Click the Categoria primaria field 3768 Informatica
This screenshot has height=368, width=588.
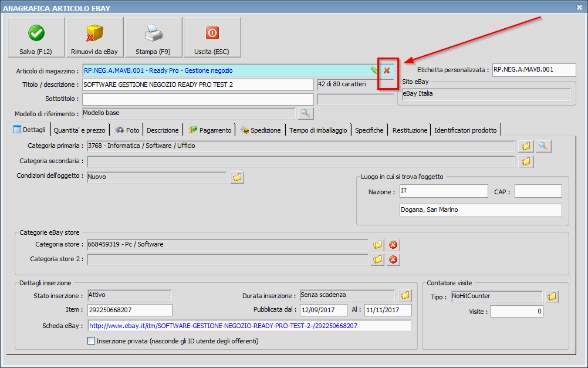coord(301,146)
